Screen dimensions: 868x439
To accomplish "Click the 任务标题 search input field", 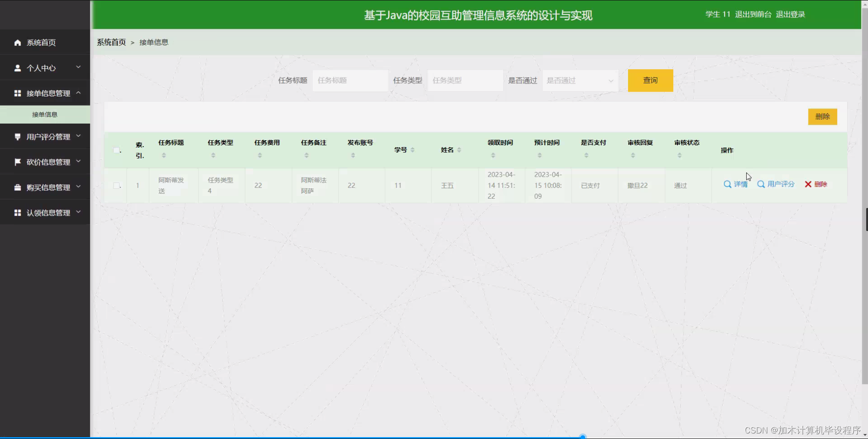I will [350, 80].
